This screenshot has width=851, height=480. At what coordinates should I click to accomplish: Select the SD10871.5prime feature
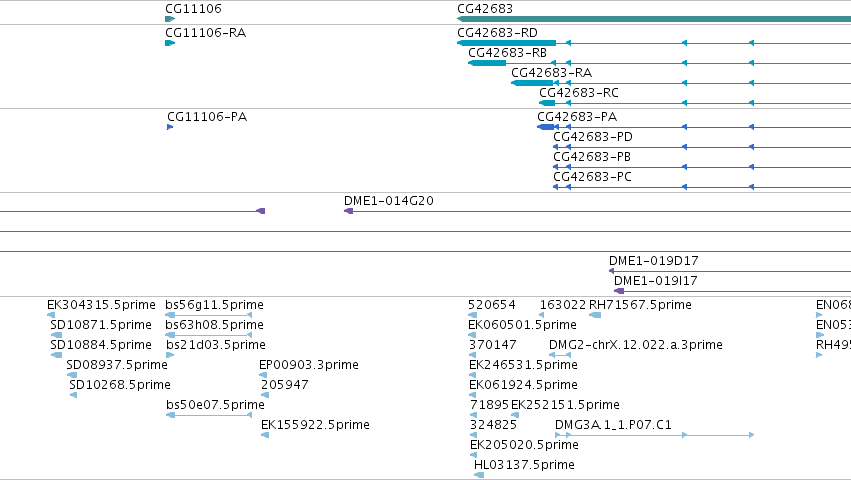point(101,325)
